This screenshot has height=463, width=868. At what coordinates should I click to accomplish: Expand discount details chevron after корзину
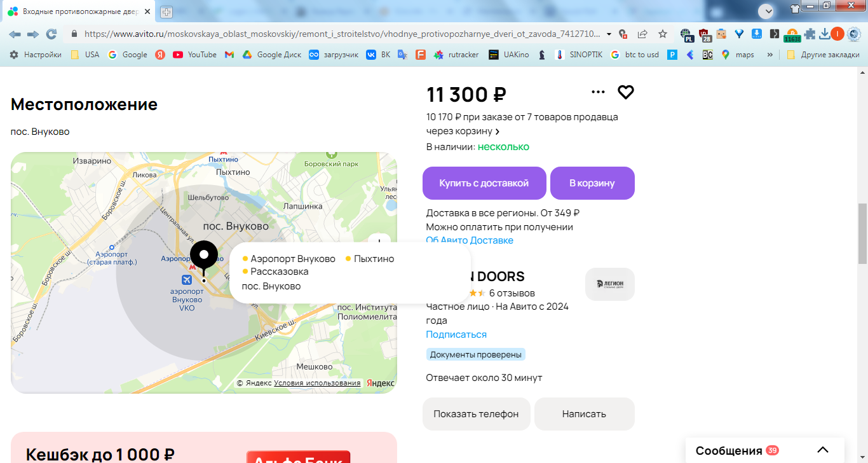pyautogui.click(x=497, y=132)
